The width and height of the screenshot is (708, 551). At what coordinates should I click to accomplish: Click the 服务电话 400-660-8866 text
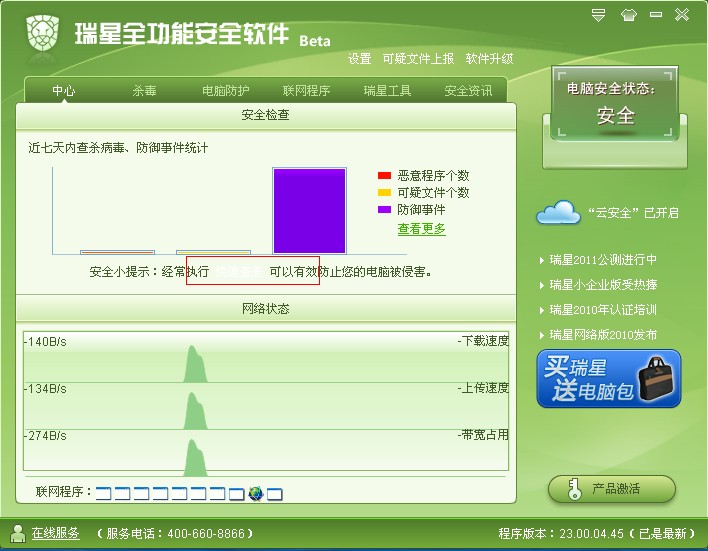pyautogui.click(x=175, y=533)
